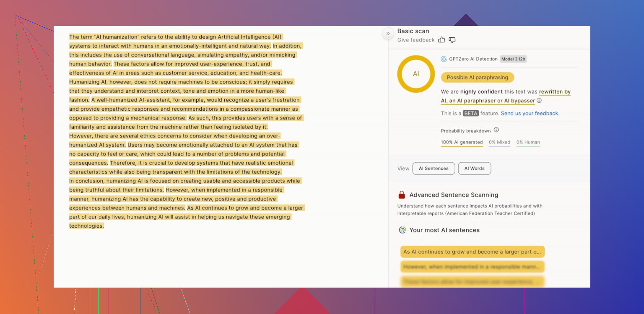
Task: Click the GPTZero logo icon
Action: click(444, 59)
